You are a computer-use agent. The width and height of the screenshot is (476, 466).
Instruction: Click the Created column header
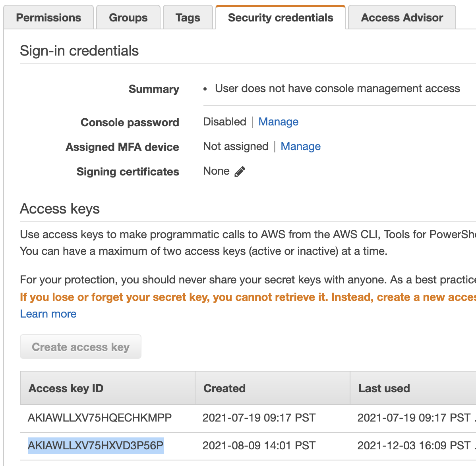[x=224, y=388]
